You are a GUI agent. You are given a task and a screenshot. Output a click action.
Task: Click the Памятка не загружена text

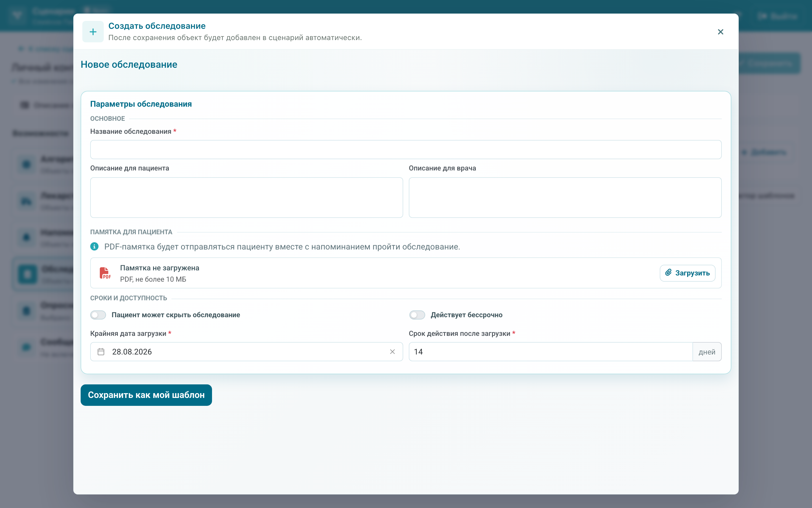pyautogui.click(x=160, y=268)
